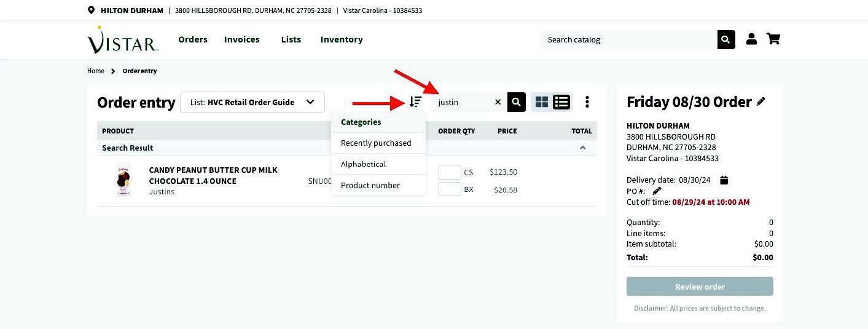Image resolution: width=868 pixels, height=329 pixels.
Task: Open the Lists menu
Action: click(291, 39)
